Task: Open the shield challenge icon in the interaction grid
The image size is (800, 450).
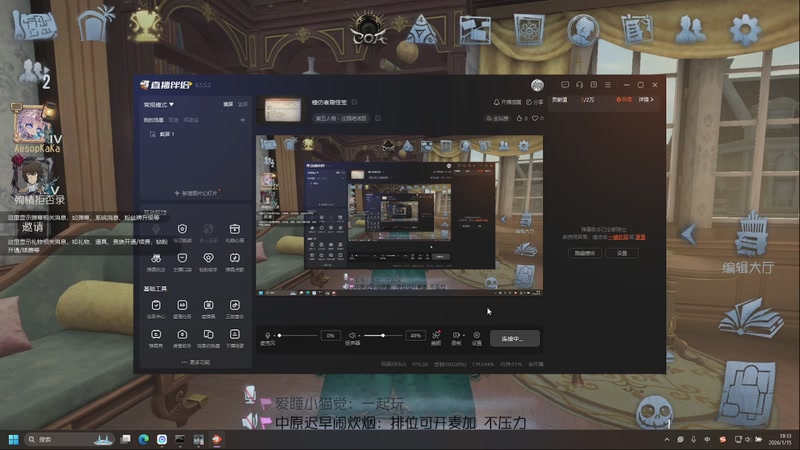Action: coord(182,229)
